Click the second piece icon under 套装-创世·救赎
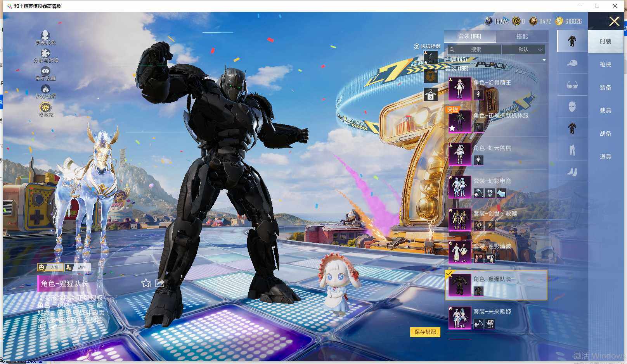This screenshot has height=364, width=627. click(490, 225)
